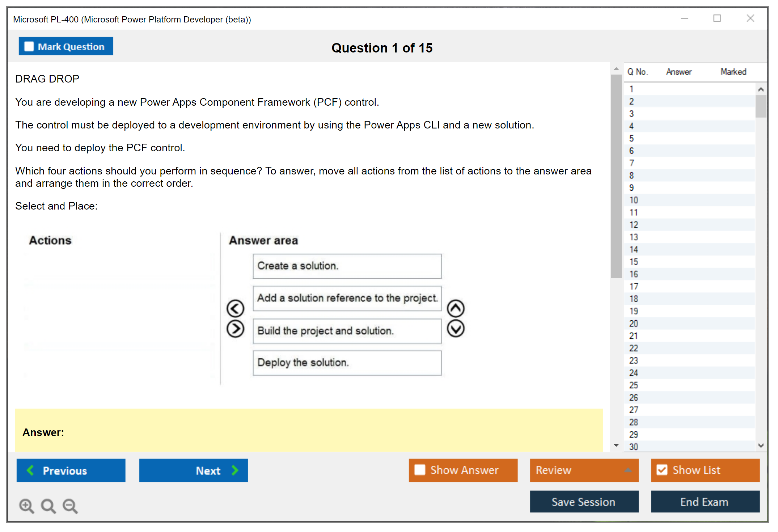Toggle the Mark Question checkbox
This screenshot has height=532, width=778.
coord(29,47)
